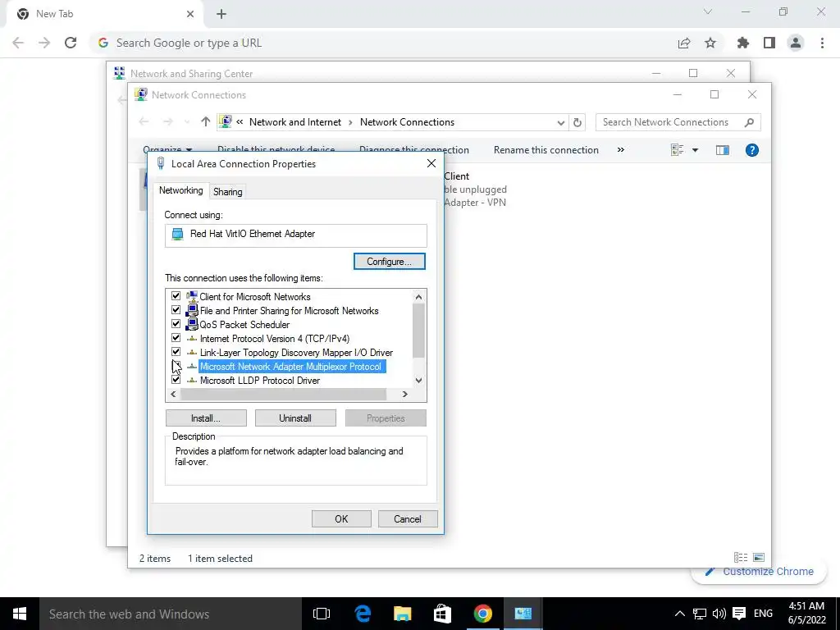
Task: Open the Start menu
Action: tap(20, 614)
